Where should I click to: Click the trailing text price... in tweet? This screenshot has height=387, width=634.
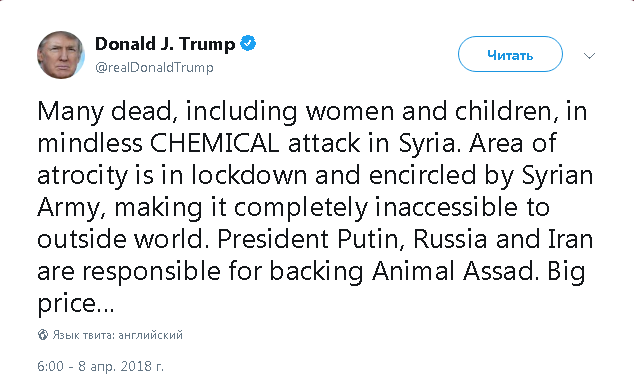76,305
